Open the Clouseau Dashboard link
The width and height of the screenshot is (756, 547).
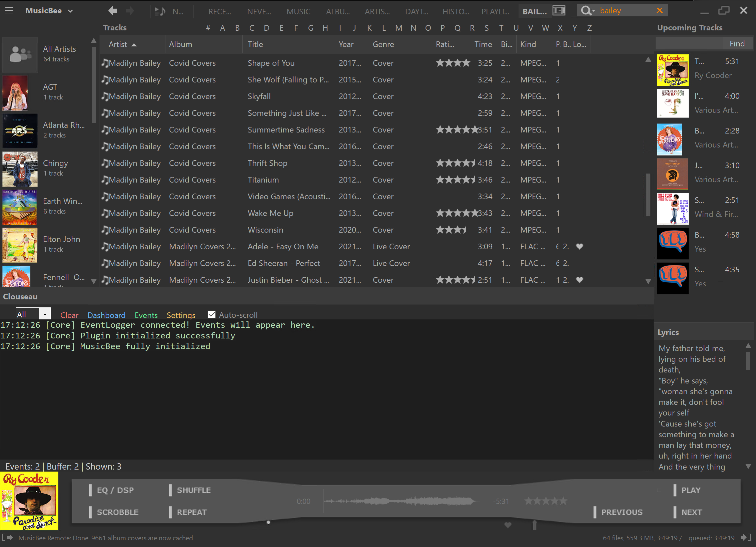[x=106, y=315]
